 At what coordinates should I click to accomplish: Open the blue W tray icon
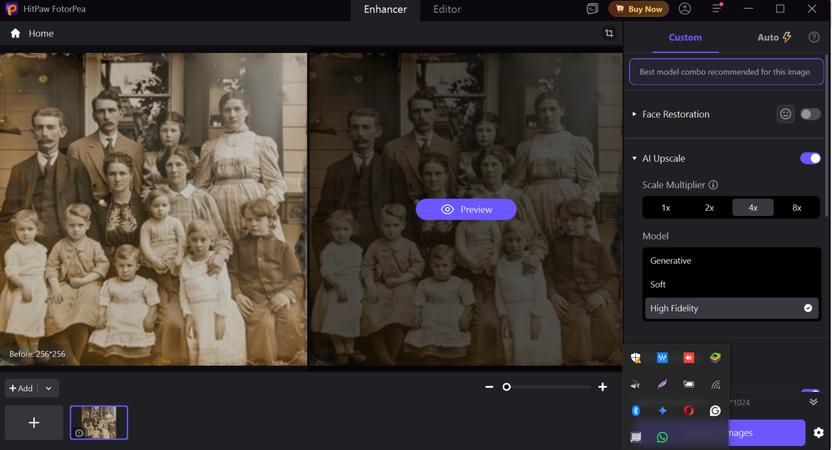tap(662, 358)
